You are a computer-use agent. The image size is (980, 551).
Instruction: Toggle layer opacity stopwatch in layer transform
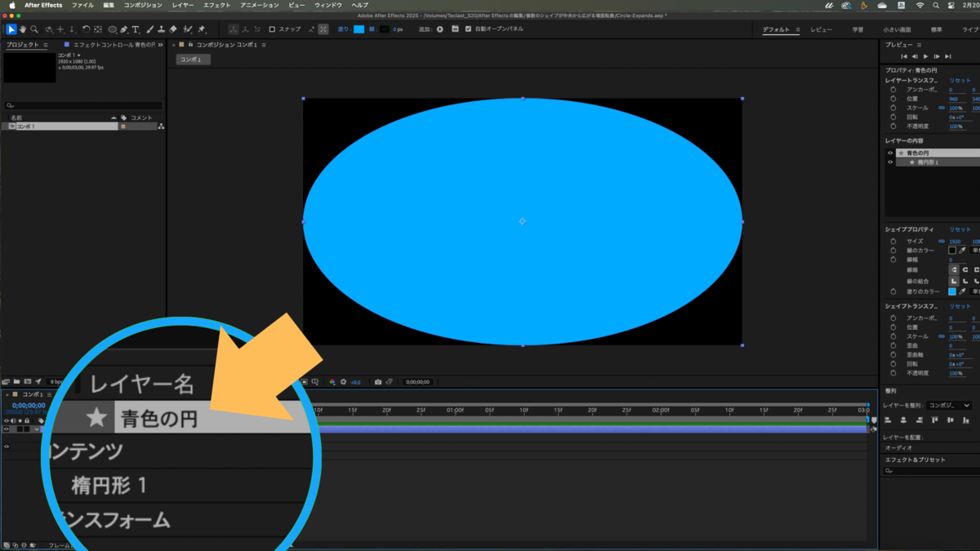click(x=893, y=127)
